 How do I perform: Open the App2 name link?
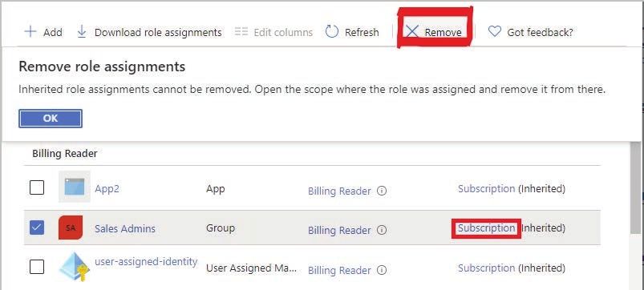107,189
